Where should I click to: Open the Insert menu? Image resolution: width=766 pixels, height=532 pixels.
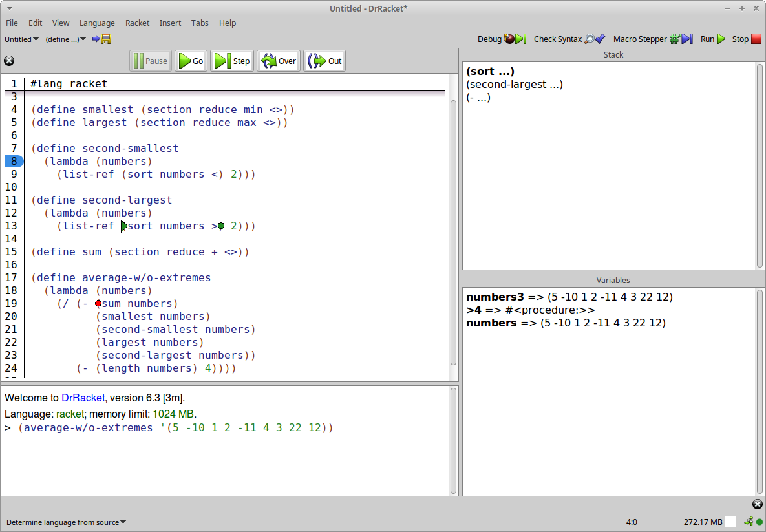coord(170,23)
